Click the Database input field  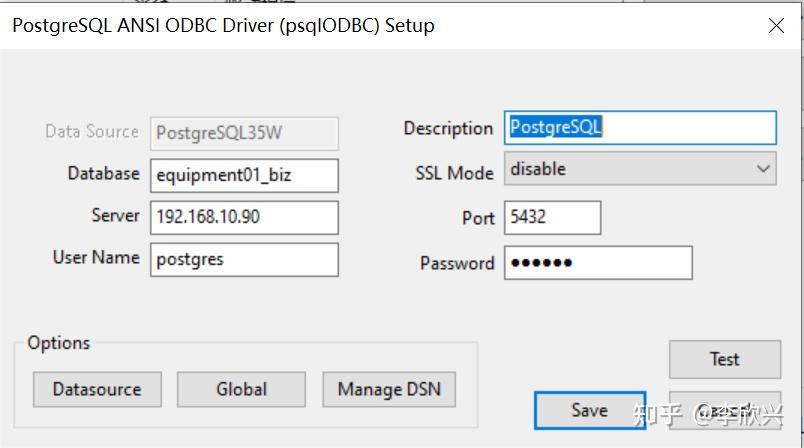244,175
